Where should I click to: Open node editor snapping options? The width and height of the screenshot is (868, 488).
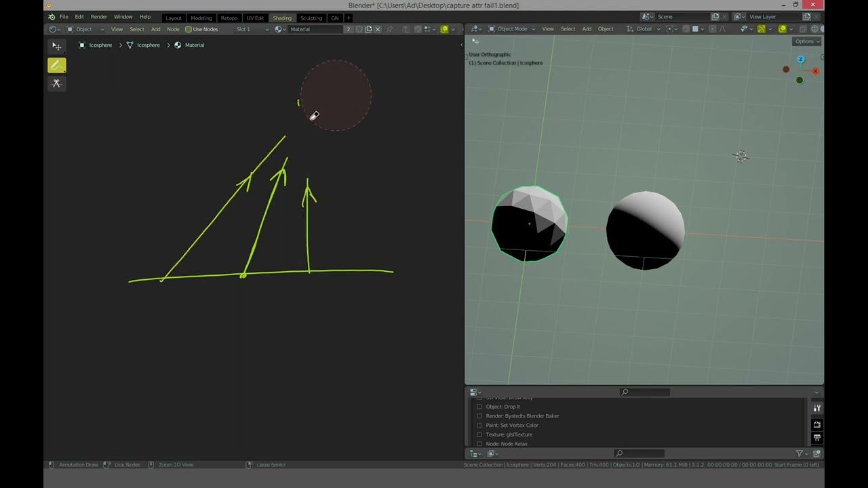tap(431, 29)
